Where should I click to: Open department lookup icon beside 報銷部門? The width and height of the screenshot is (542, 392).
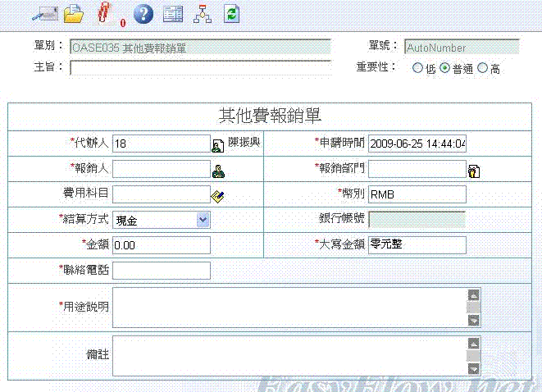pos(473,171)
